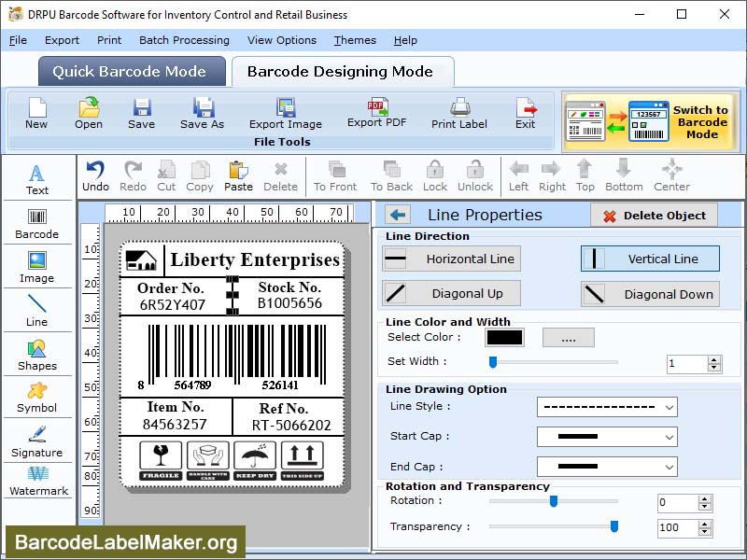Open a file with the Open icon

point(89,113)
